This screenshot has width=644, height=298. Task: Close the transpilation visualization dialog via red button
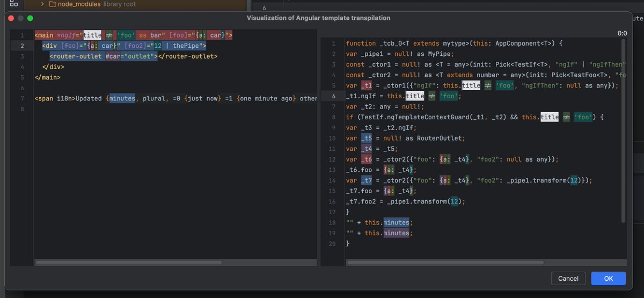[10, 18]
